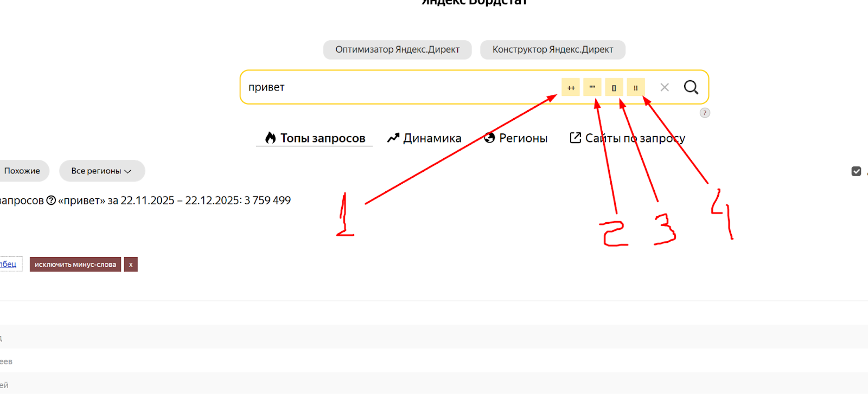The image size is (868, 394).
Task: Focus the search field containing привет
Action: click(396, 87)
